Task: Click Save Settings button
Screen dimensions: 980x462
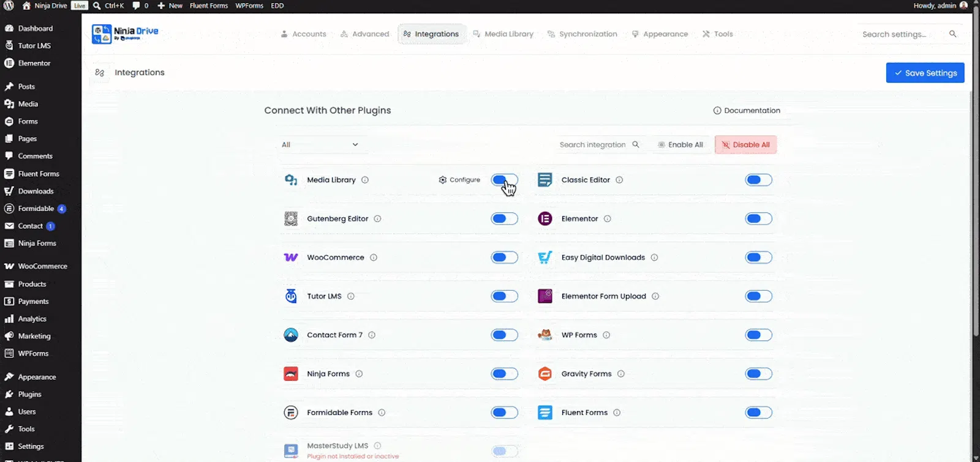Action: tap(925, 73)
